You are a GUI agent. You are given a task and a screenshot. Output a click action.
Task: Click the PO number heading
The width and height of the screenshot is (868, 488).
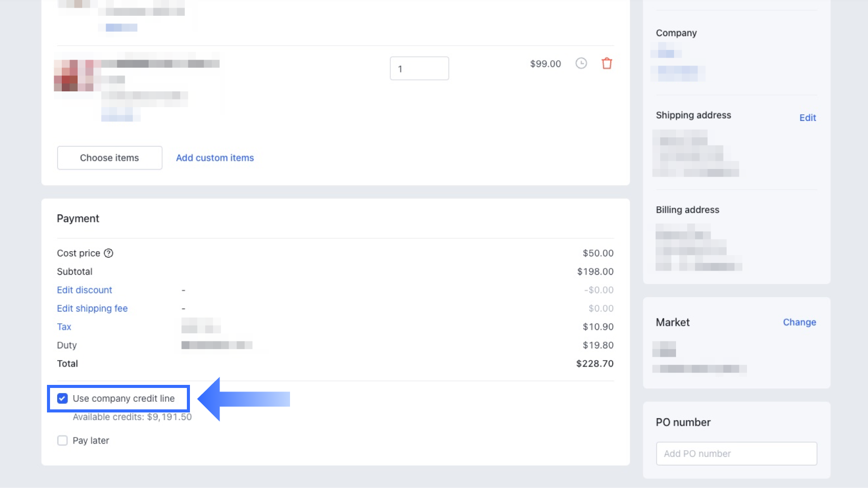point(683,422)
